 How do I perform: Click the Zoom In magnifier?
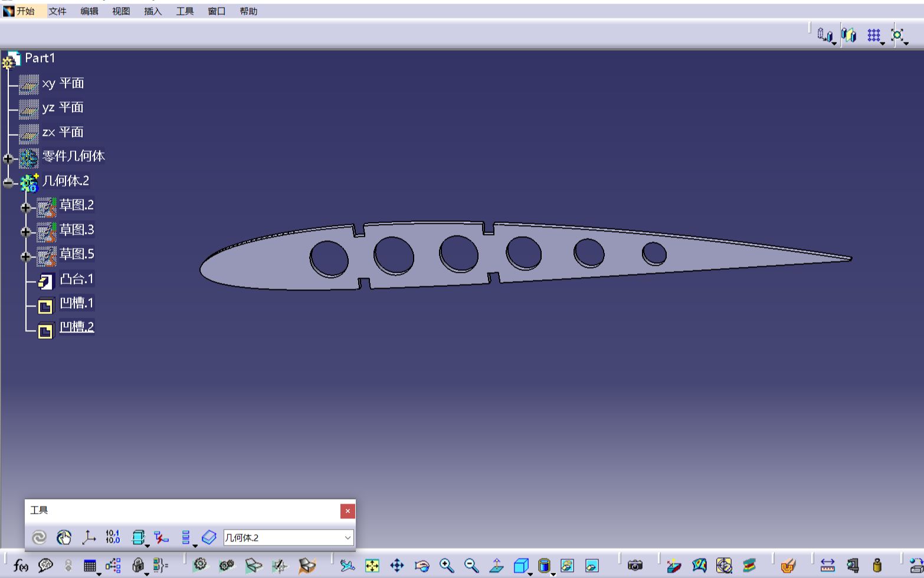tap(447, 566)
